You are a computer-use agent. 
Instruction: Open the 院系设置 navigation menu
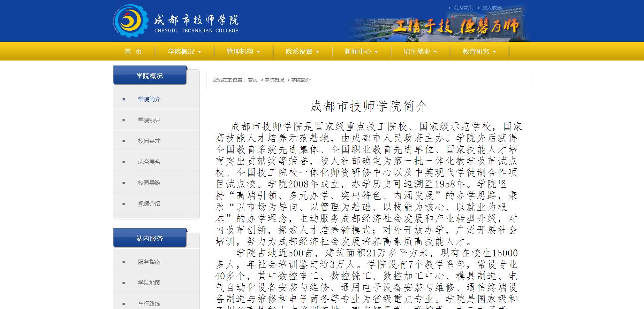click(299, 52)
